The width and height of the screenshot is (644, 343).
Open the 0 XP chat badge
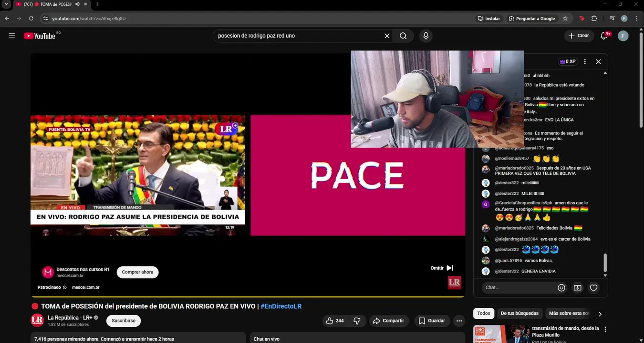coord(568,61)
